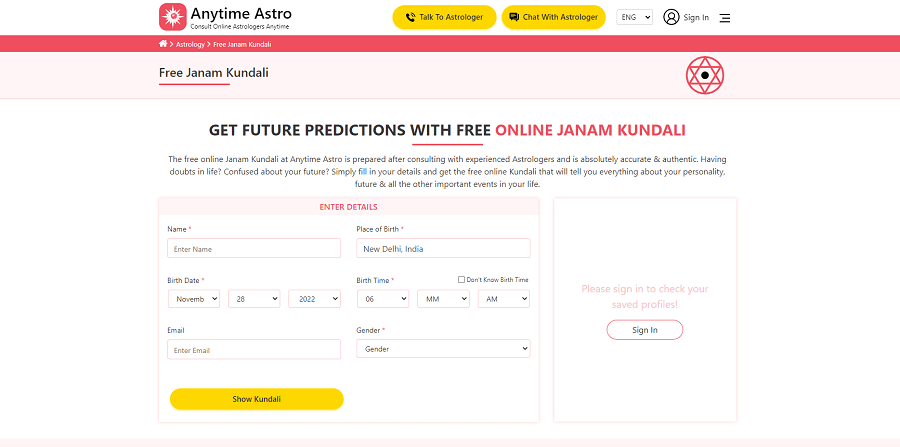Click Sign In link in header

point(696,18)
